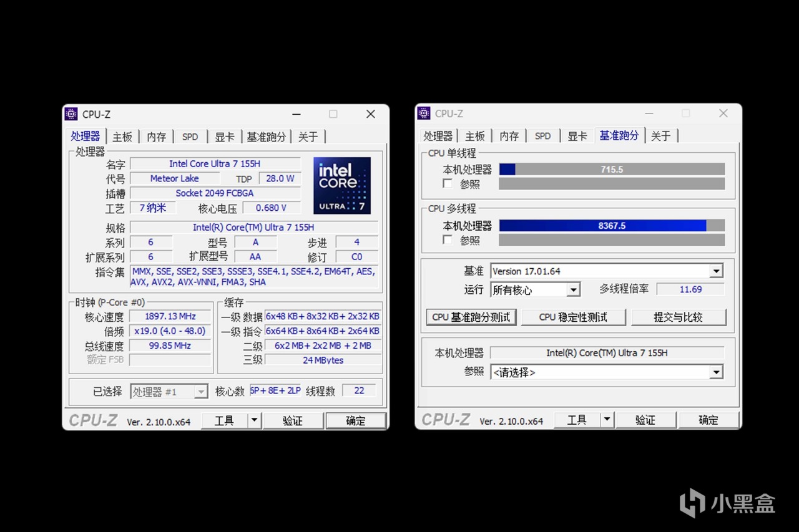
Task: Close the left CPU-Z window
Action: [371, 114]
